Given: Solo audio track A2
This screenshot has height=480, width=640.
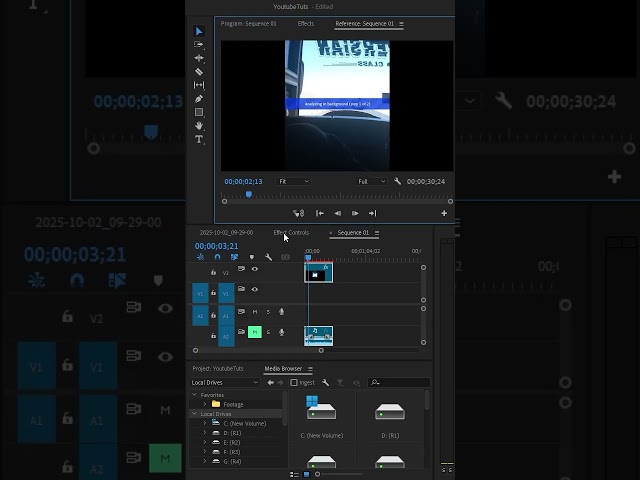Looking at the screenshot, I should click(x=268, y=332).
